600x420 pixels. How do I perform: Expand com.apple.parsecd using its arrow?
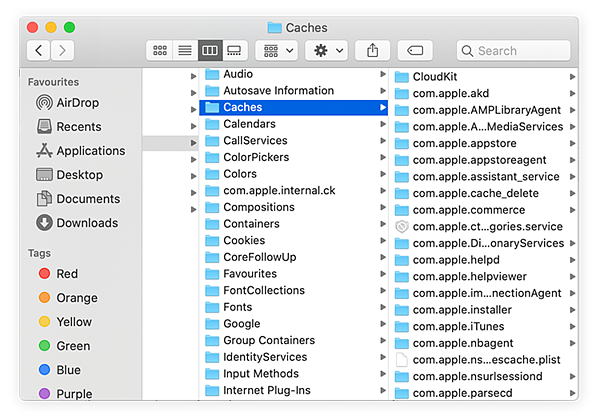click(x=572, y=393)
